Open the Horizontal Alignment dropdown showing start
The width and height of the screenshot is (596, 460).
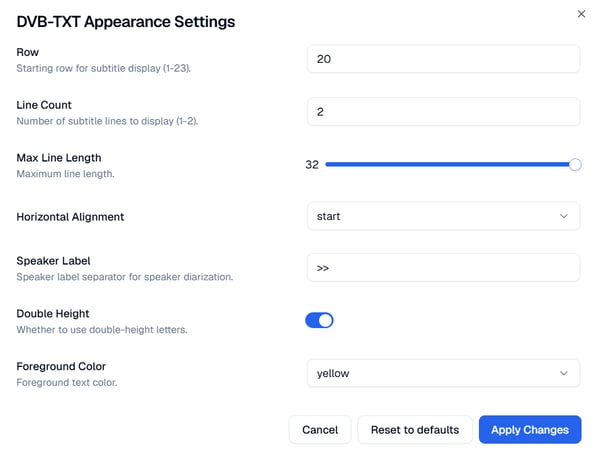pyautogui.click(x=443, y=216)
